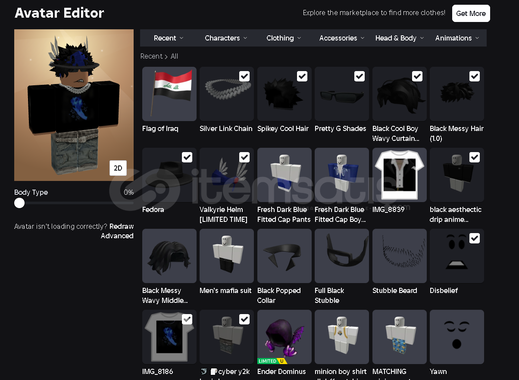Open the Accessories dropdown menu
519x380 pixels.
point(341,38)
